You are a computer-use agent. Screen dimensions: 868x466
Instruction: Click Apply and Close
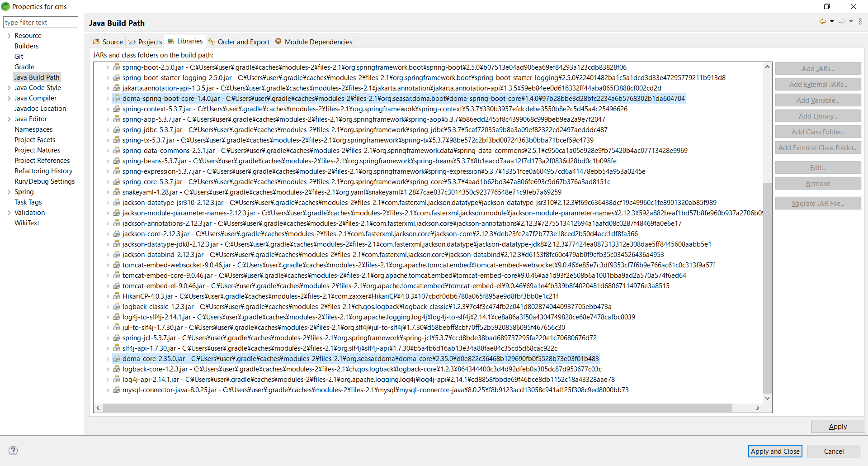(x=775, y=451)
